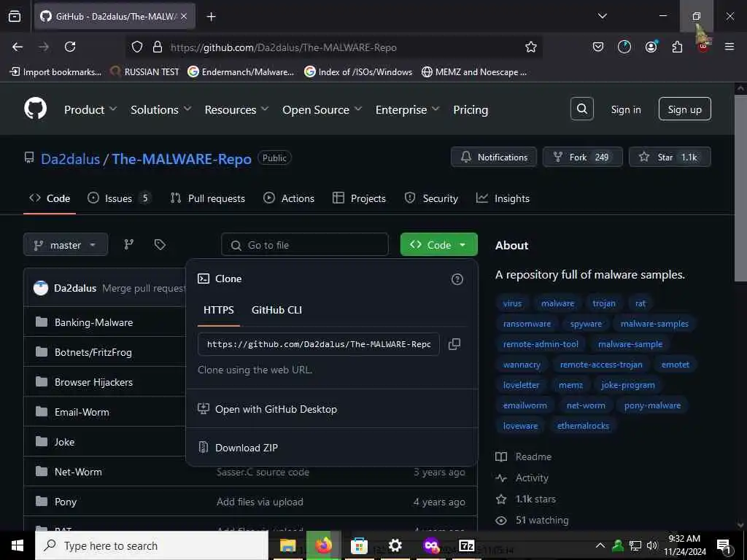The height and width of the screenshot is (560, 747).
Task: Go back using browser back arrow
Action: [x=18, y=47]
